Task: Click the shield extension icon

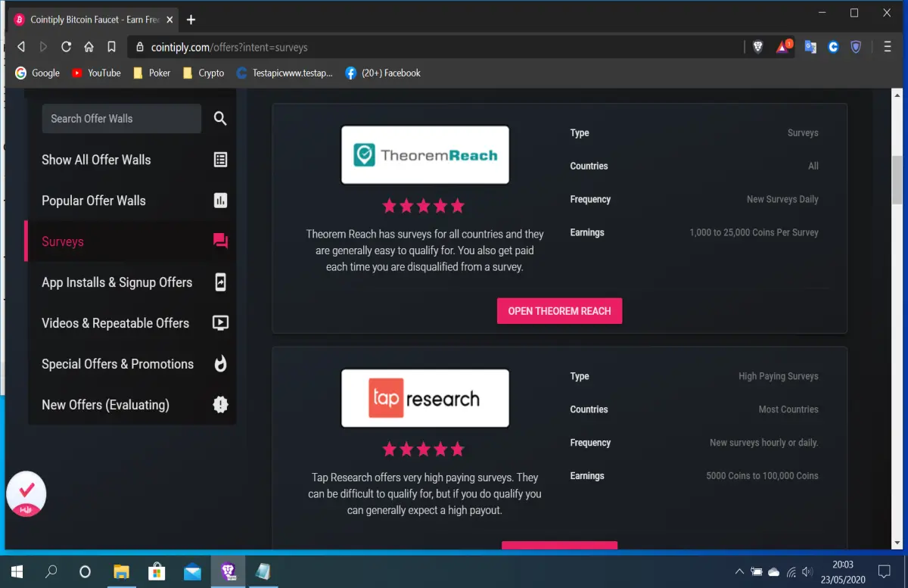Action: 856,47
